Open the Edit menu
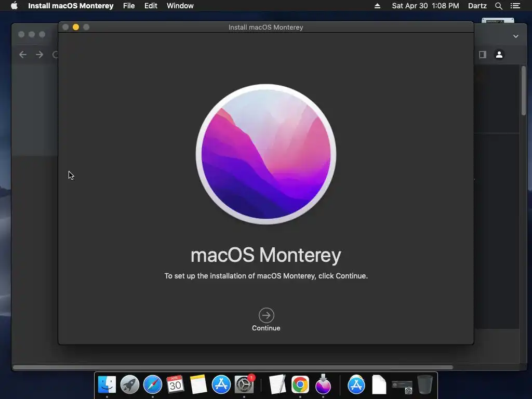This screenshot has height=399, width=532. pyautogui.click(x=151, y=6)
